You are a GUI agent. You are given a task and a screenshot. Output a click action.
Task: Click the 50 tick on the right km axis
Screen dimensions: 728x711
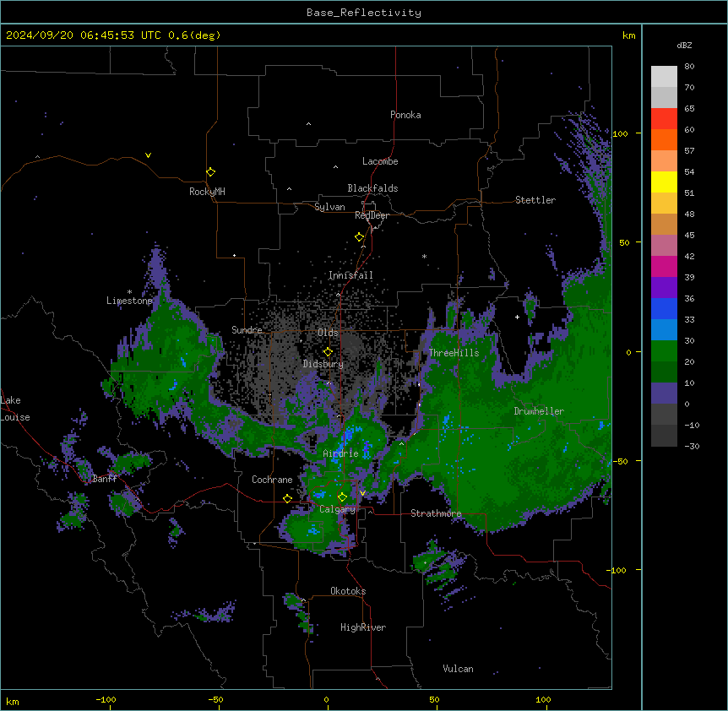tap(624, 242)
